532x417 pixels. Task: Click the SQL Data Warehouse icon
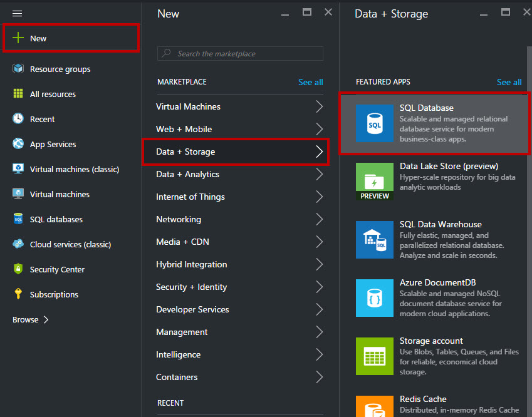(375, 240)
